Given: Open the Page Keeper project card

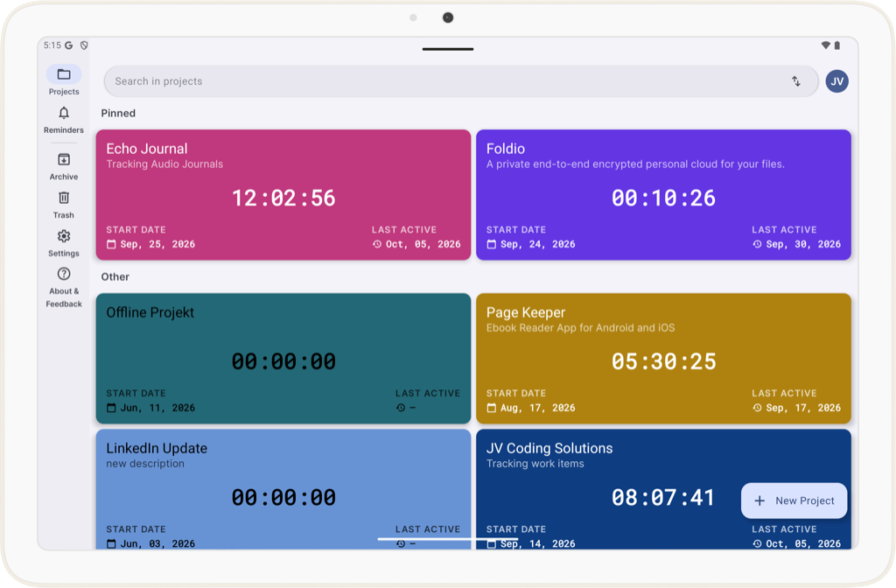Looking at the screenshot, I should pyautogui.click(x=663, y=358).
